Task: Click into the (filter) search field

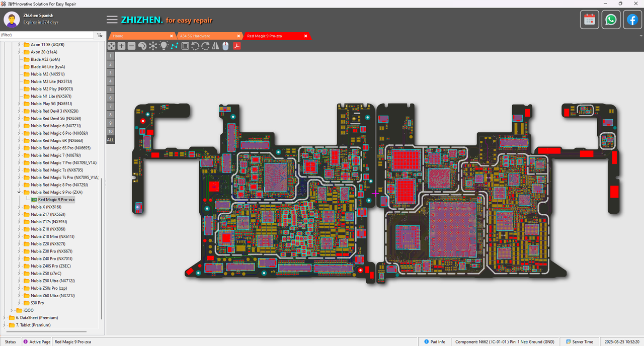Action: click(47, 35)
